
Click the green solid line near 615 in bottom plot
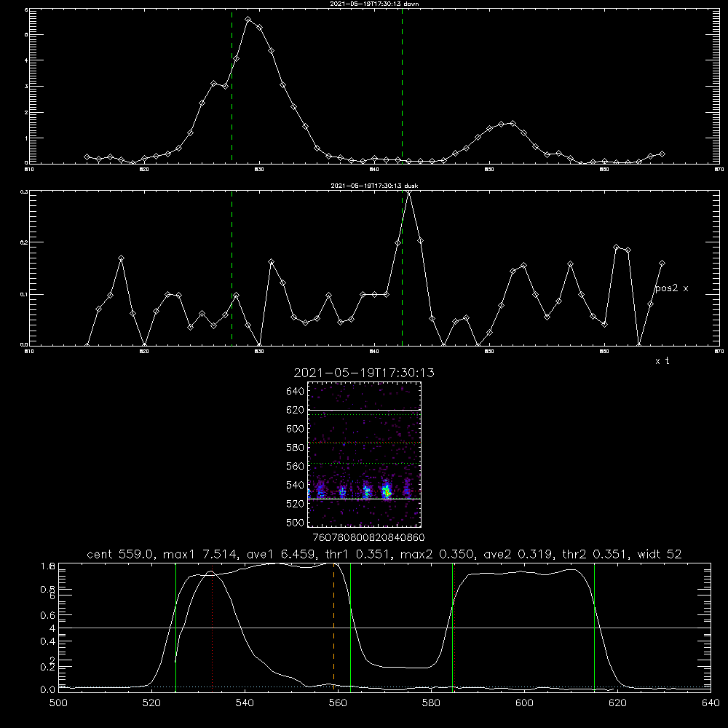[594, 627]
